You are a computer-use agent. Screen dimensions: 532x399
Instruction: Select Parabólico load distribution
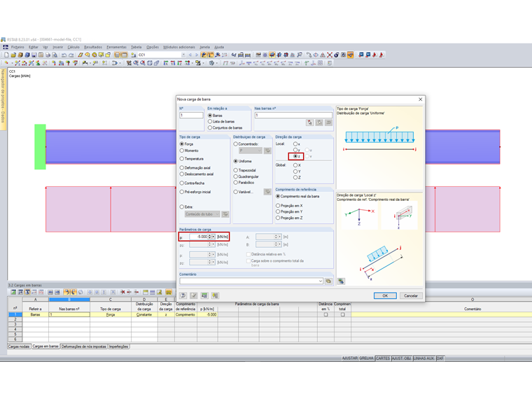click(235, 183)
